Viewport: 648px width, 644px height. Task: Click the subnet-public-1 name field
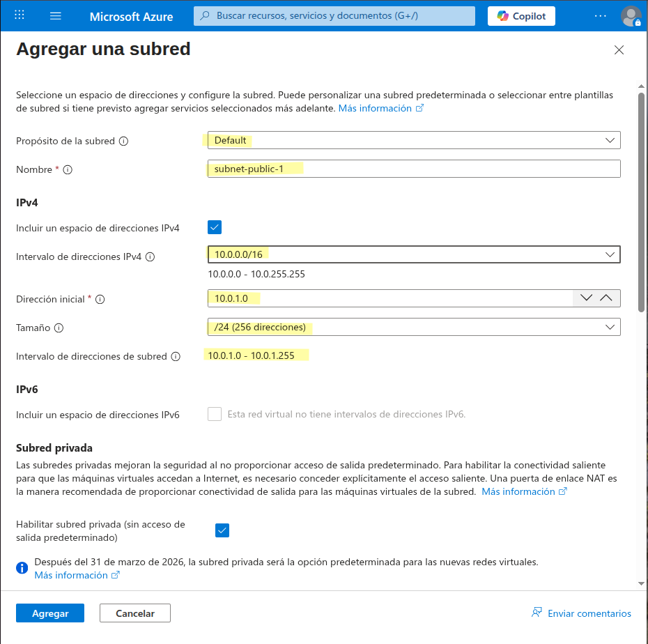[414, 169]
